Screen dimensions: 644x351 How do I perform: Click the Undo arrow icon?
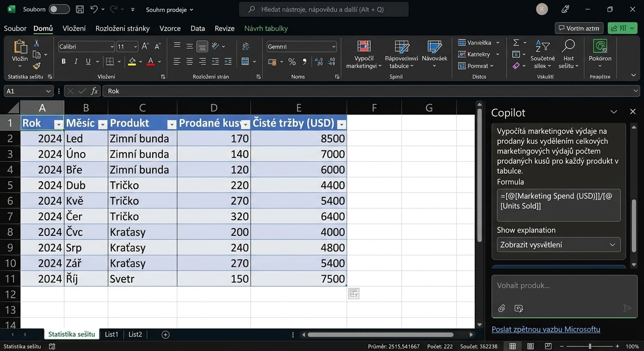point(94,9)
